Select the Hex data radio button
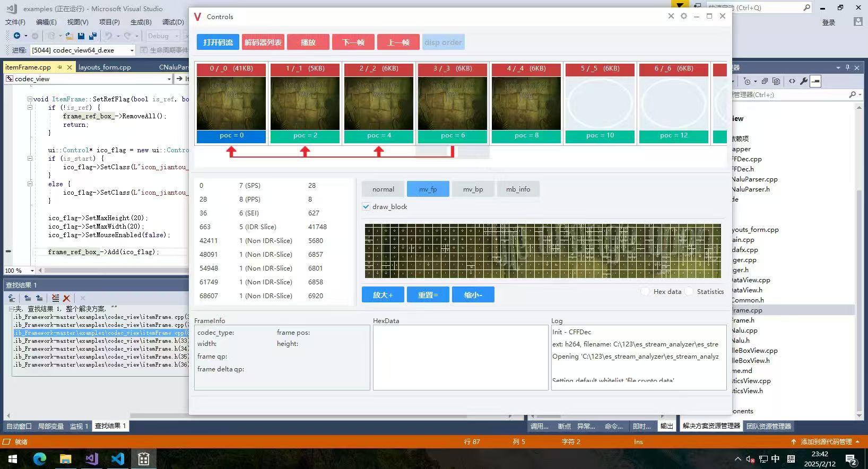This screenshot has width=868, height=469. coord(645,291)
